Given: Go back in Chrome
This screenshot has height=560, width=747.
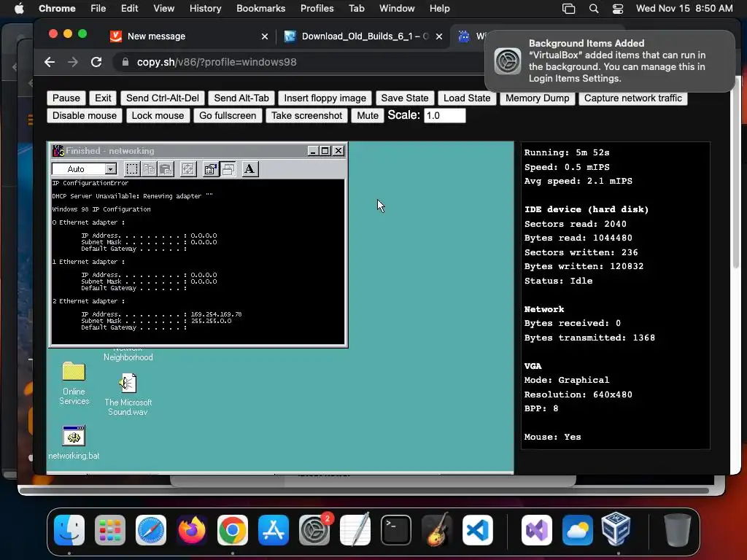Looking at the screenshot, I should pos(50,62).
